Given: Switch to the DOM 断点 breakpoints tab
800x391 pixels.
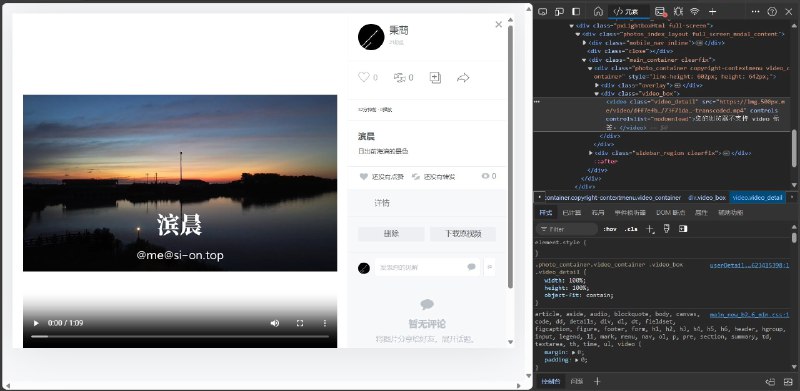Looking at the screenshot, I should click(670, 212).
